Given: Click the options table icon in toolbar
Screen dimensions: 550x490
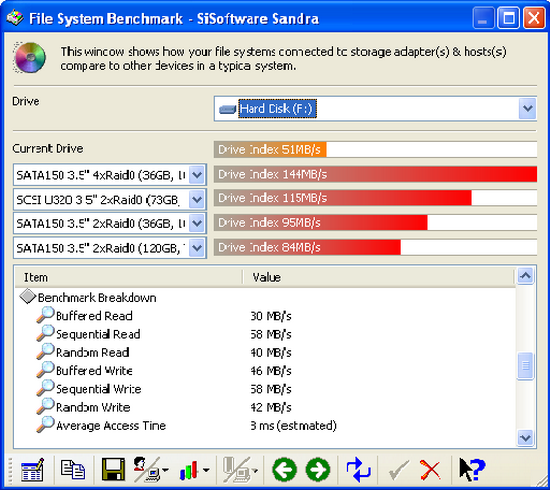Looking at the screenshot, I should pyautogui.click(x=32, y=470).
